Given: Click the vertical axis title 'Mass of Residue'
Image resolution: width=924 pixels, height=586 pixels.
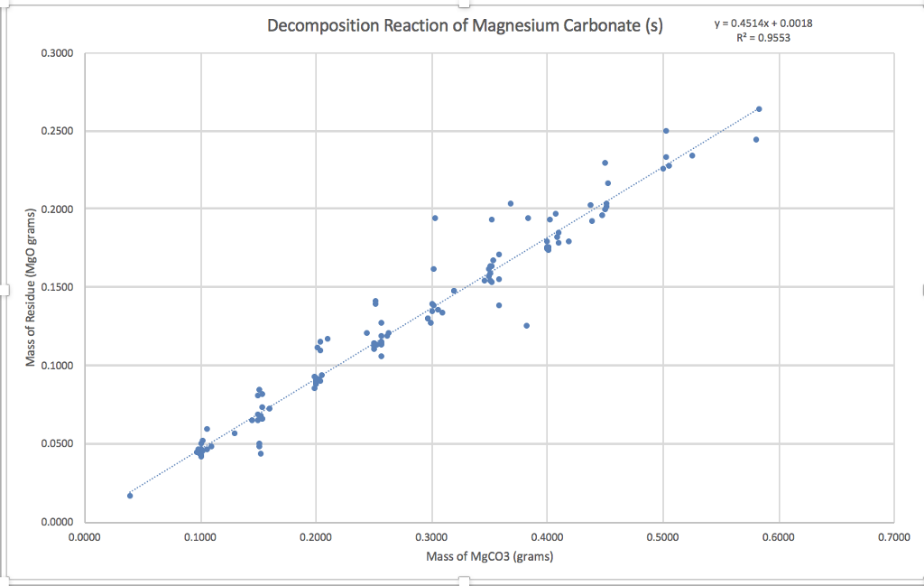Looking at the screenshot, I should [x=32, y=287].
